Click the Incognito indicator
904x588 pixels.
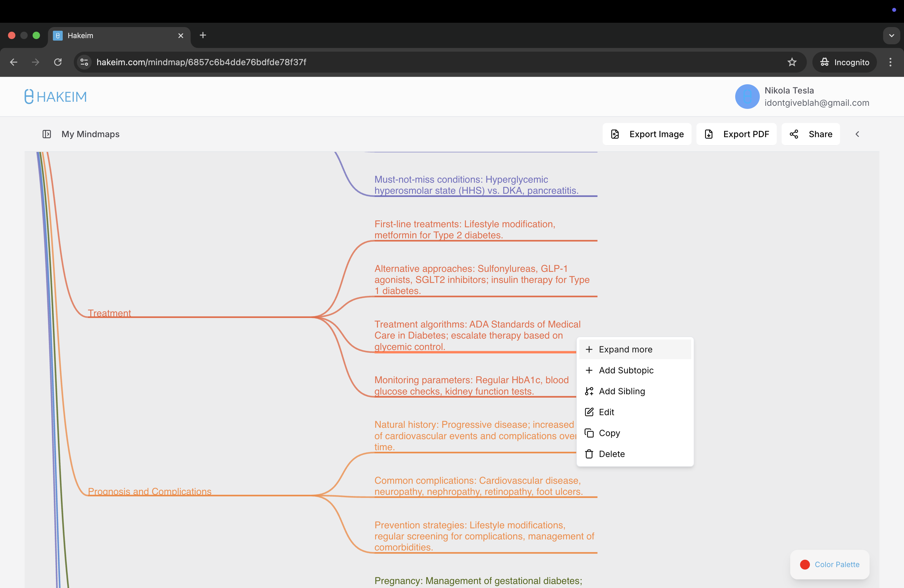point(844,62)
